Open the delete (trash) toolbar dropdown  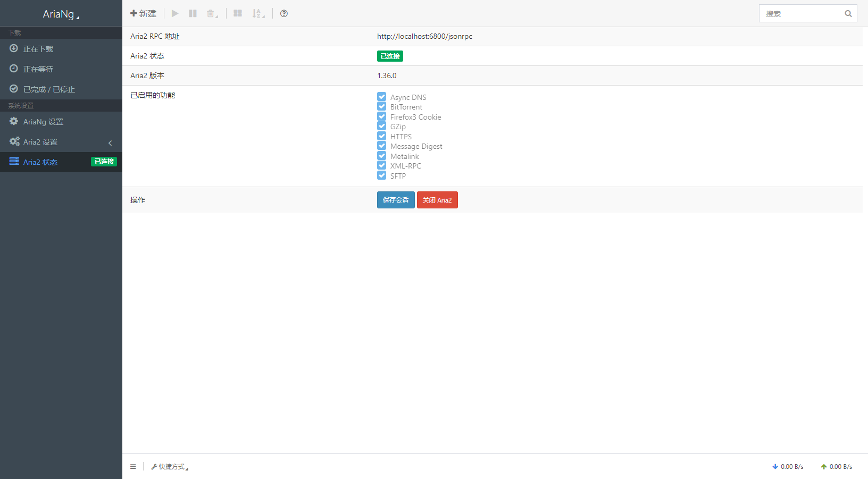pyautogui.click(x=212, y=13)
